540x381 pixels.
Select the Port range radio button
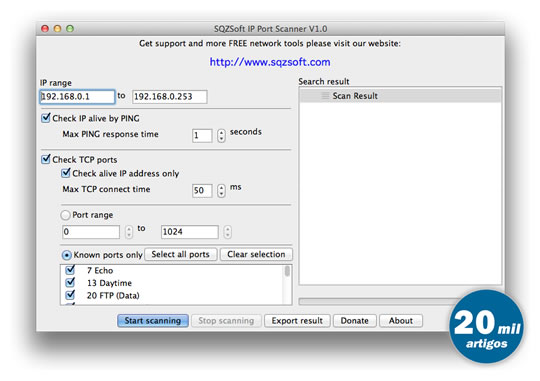(65, 215)
